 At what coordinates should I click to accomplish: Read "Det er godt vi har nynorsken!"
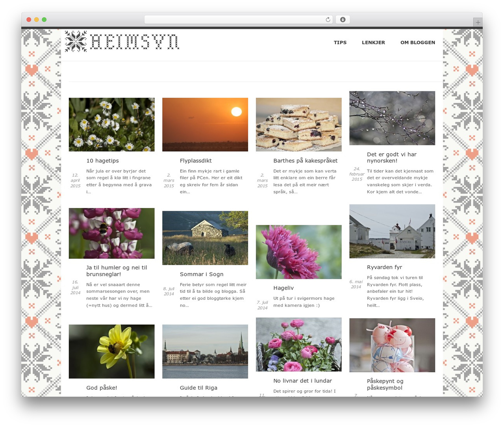(x=392, y=158)
